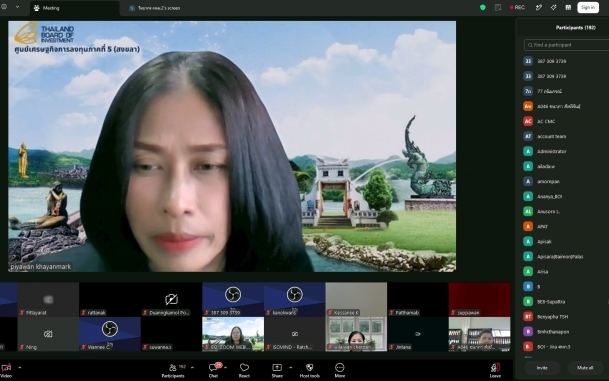Screen dimensions: 609x381
Task: Click the Mute all button
Action: point(585,368)
